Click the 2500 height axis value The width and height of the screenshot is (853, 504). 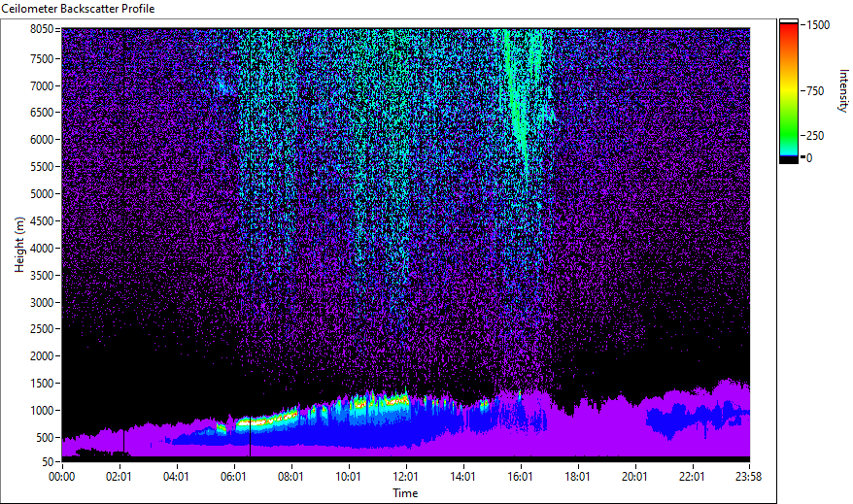pyautogui.click(x=42, y=329)
